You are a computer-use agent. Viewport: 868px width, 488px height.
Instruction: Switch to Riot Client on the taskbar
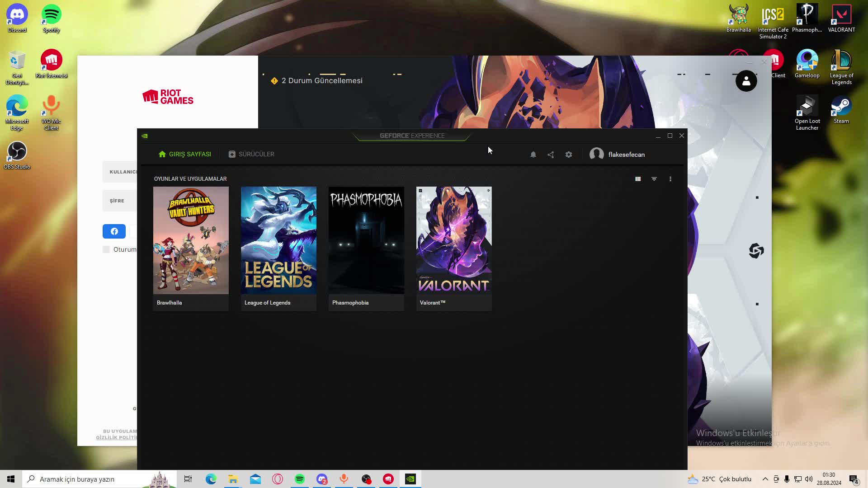click(388, 479)
